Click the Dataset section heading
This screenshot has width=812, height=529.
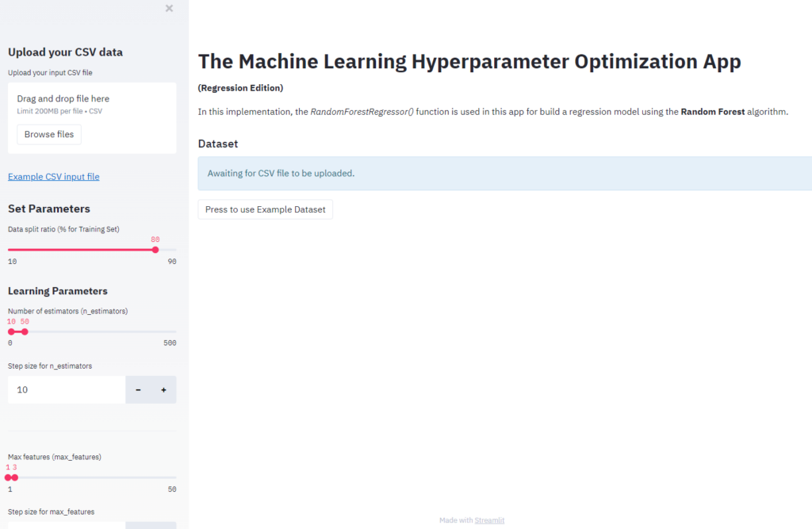coord(218,144)
